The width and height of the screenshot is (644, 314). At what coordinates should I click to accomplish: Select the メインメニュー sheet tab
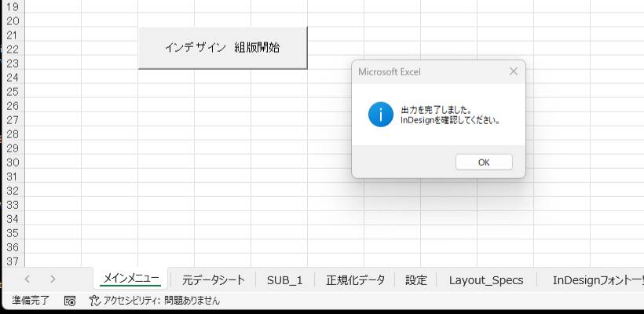click(131, 279)
